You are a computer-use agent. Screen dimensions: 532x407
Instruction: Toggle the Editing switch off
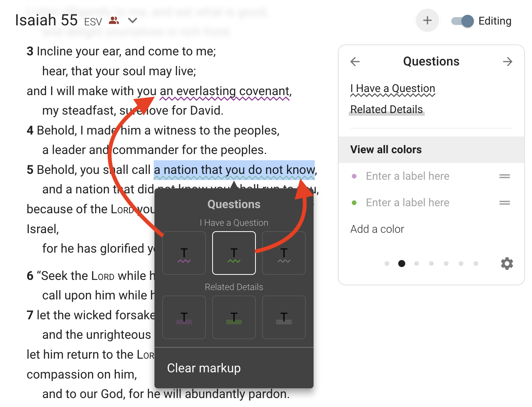463,21
